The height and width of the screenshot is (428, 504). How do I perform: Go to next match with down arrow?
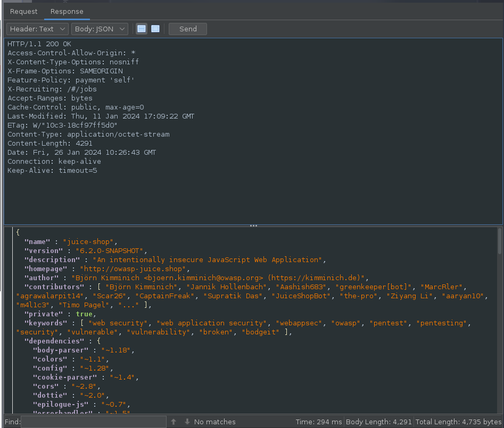click(187, 422)
